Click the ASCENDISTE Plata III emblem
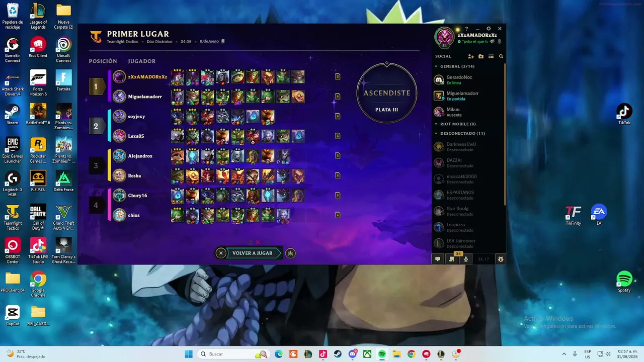Viewport: 644px width, 362px height. click(387, 94)
